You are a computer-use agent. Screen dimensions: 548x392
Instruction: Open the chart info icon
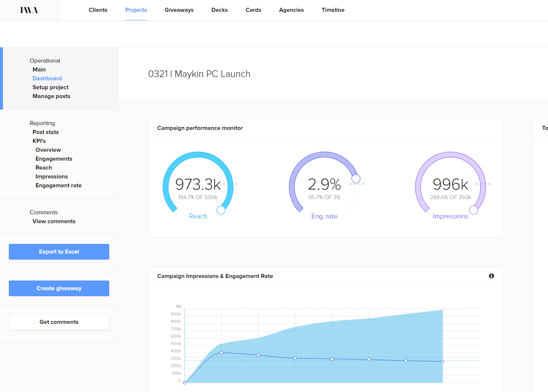pos(491,276)
